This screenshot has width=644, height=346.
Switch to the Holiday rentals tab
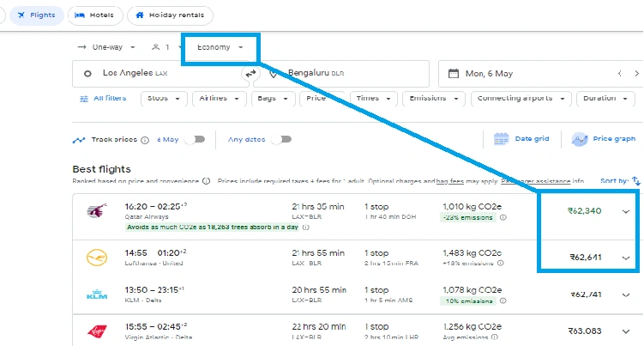click(x=170, y=15)
